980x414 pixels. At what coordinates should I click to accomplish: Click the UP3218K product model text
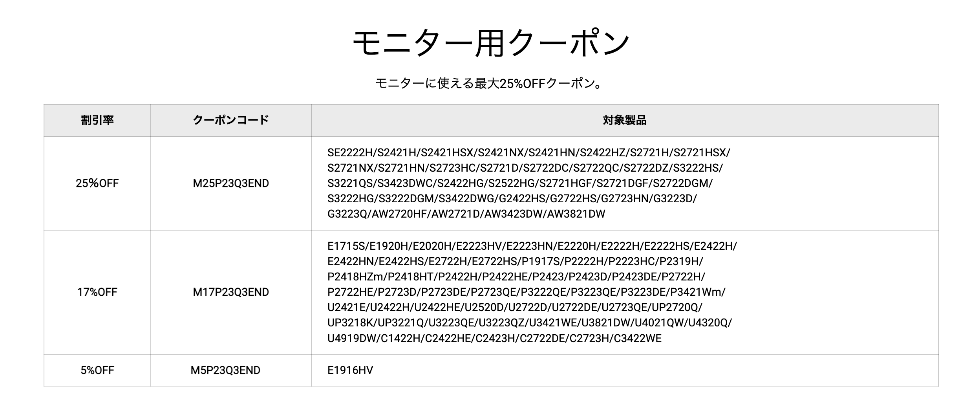[x=350, y=323]
